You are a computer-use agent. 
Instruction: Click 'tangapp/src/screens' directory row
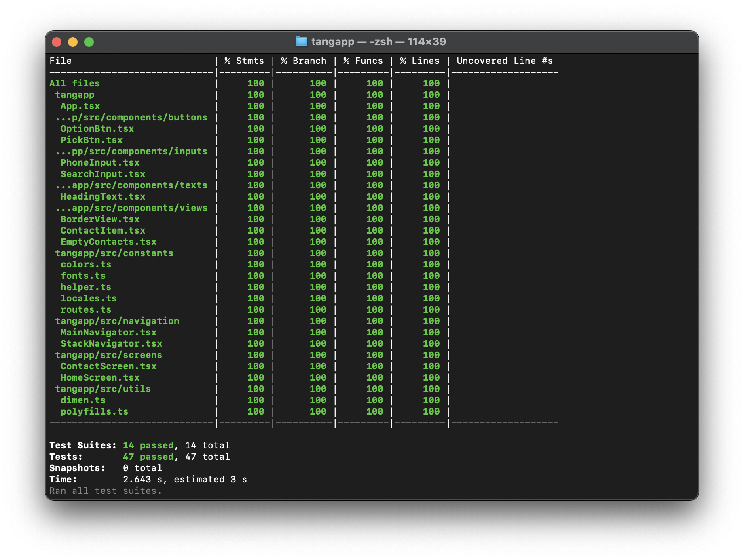[x=109, y=355]
